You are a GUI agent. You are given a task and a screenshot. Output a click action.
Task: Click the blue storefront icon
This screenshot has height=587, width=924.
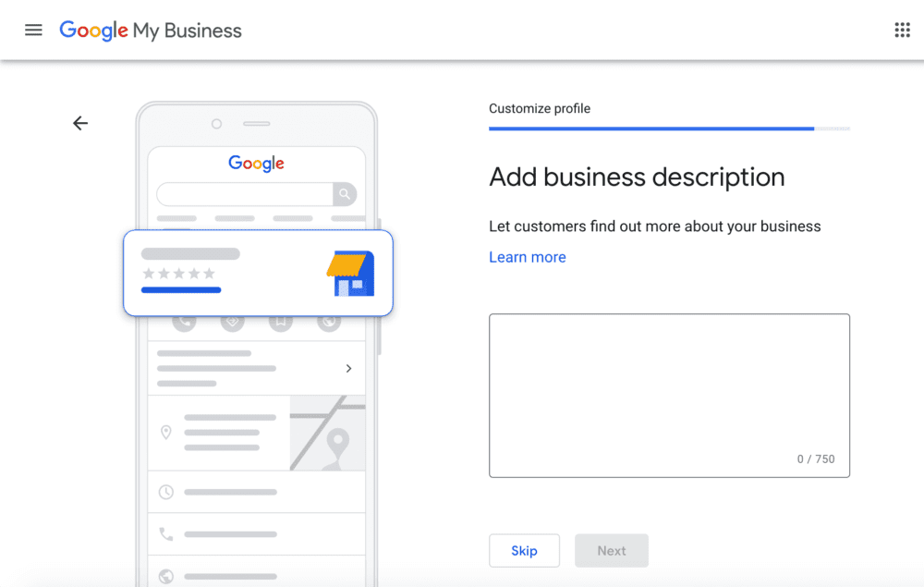click(x=350, y=273)
